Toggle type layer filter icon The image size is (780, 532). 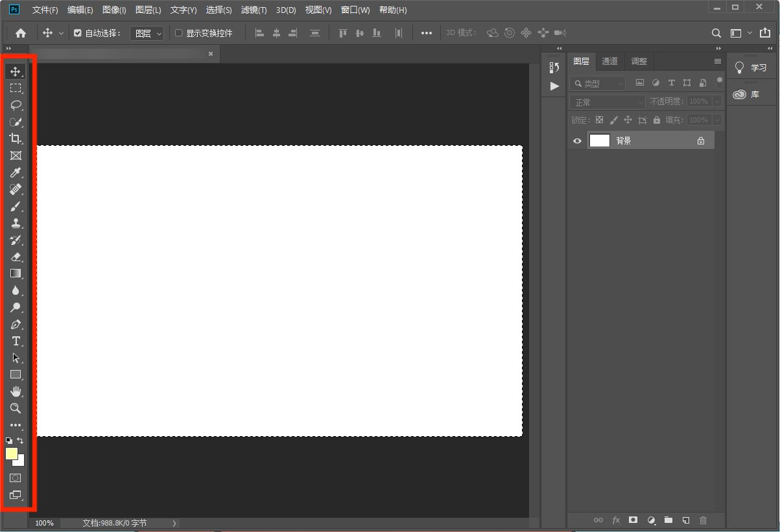click(x=671, y=83)
